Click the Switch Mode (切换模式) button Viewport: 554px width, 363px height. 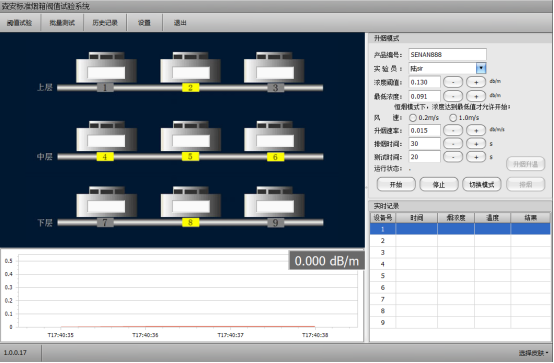pos(482,185)
